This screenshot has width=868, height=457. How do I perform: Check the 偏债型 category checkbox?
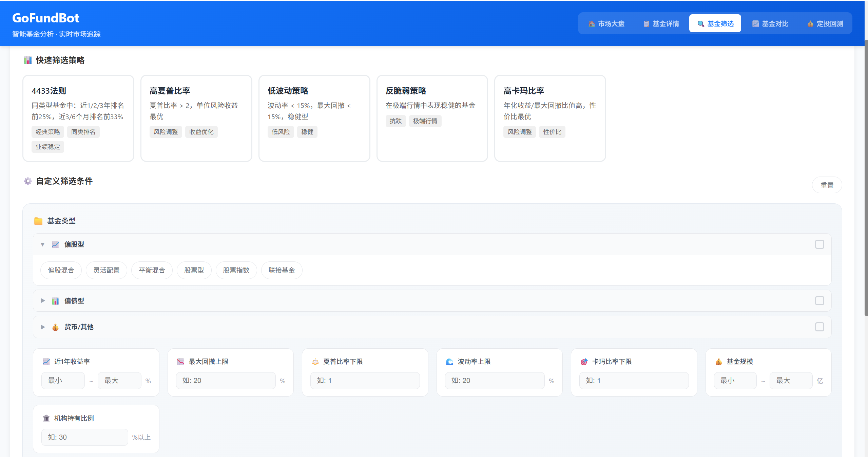coord(819,301)
